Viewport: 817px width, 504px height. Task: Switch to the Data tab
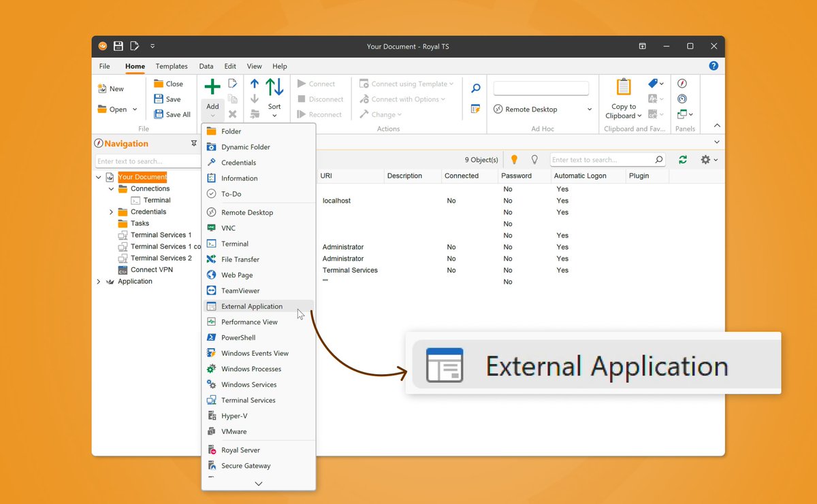pyautogui.click(x=206, y=66)
